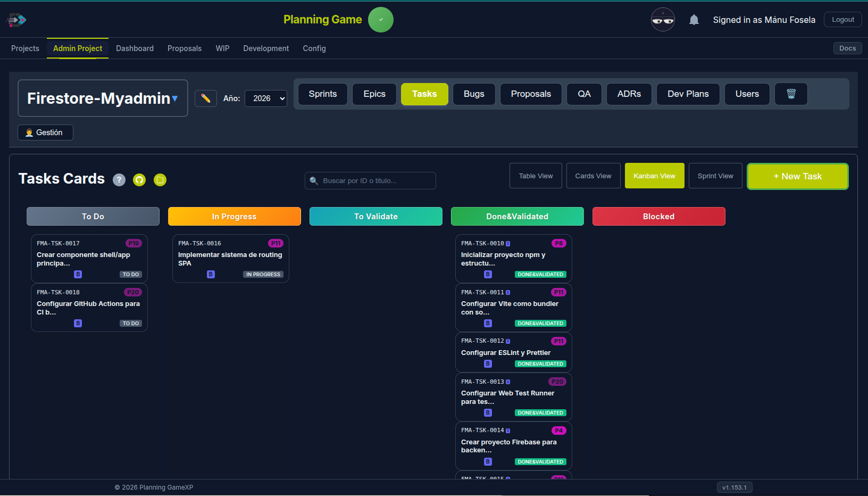The height and width of the screenshot is (496, 868).
Task: Click the P11 priority badge on FMA-TSK-0016
Action: [x=276, y=243]
